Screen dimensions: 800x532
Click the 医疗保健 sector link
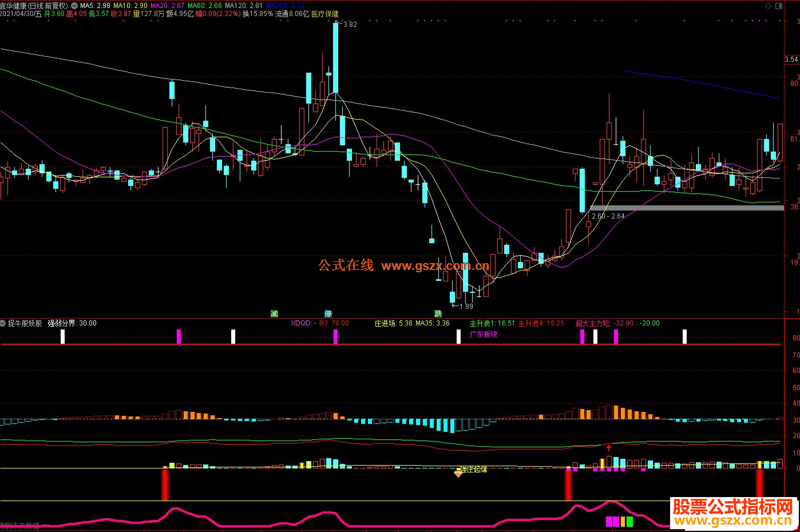[x=325, y=14]
